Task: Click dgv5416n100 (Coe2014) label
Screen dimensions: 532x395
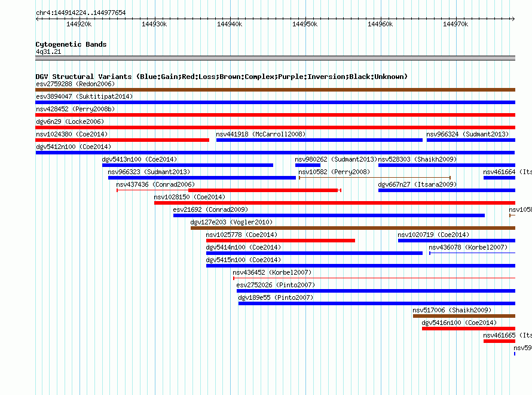Action: (x=459, y=323)
